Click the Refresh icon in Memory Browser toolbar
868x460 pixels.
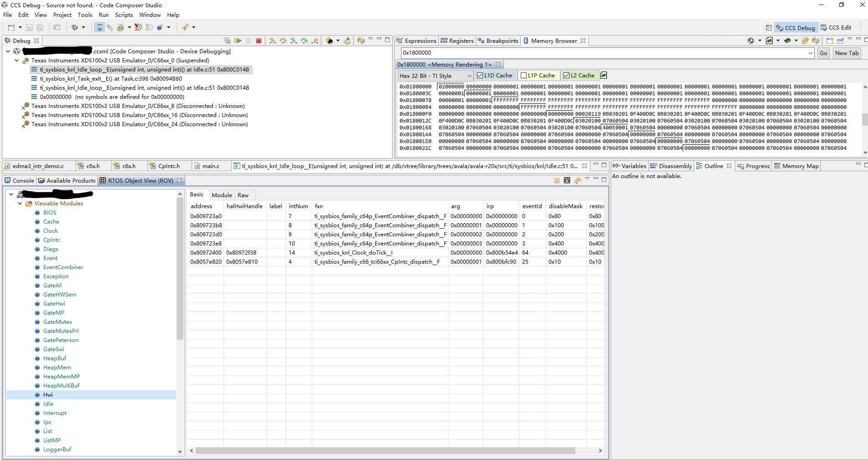pos(805,41)
